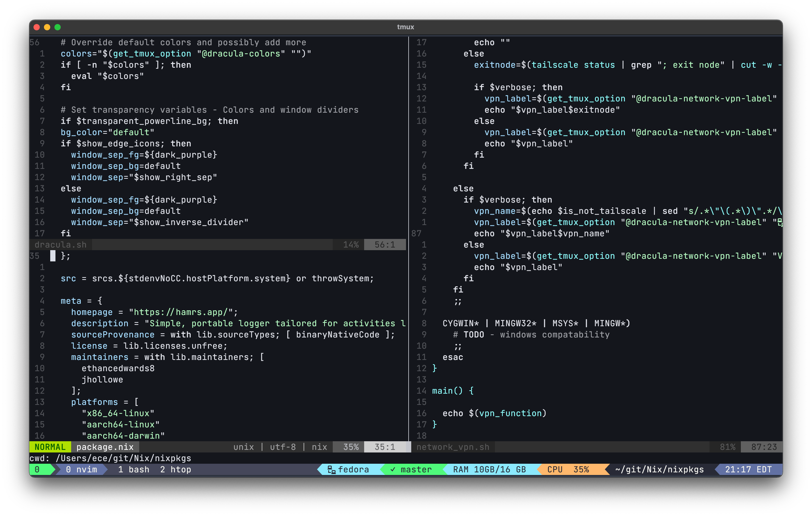Click the 'CYGWIN* | MINGW32*' case line

(x=536, y=323)
